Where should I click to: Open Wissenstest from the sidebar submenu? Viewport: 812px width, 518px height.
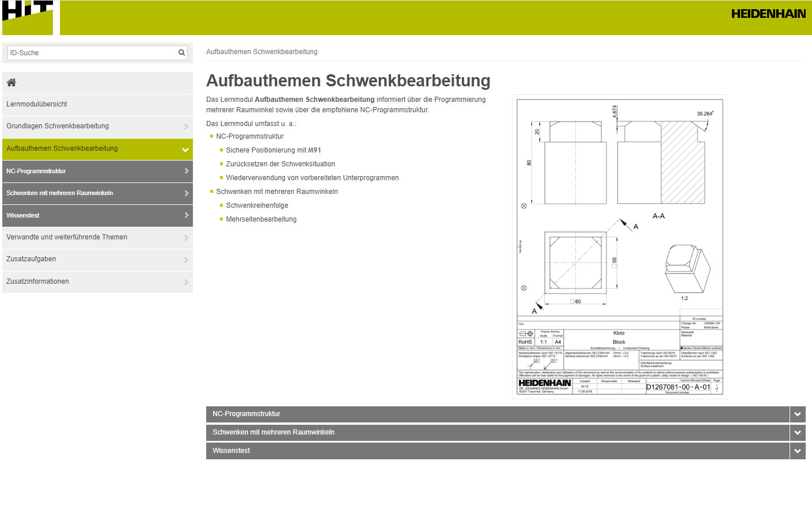(x=23, y=215)
